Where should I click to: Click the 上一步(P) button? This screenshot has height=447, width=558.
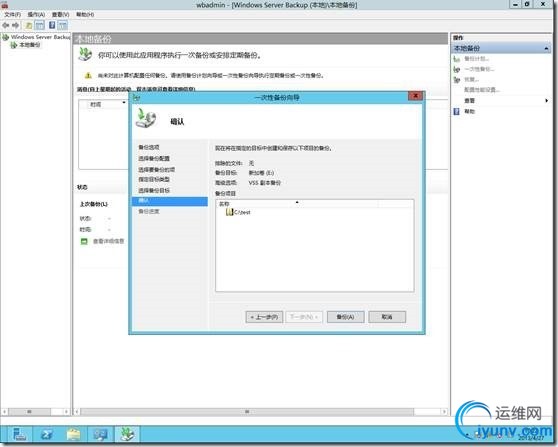point(264,317)
